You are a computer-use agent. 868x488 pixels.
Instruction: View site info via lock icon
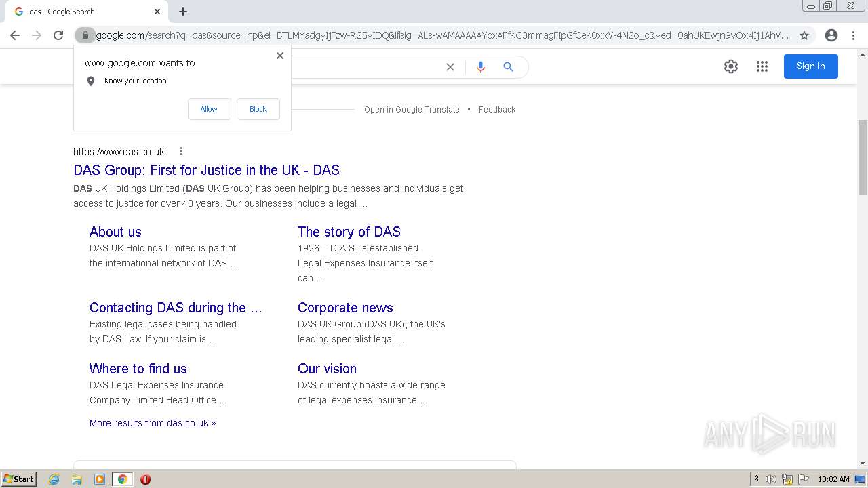point(85,35)
